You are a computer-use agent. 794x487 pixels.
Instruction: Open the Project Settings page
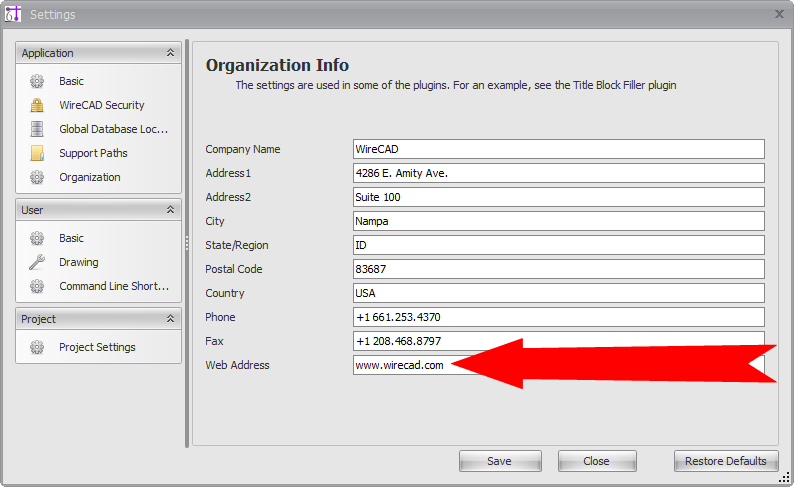[x=97, y=347]
